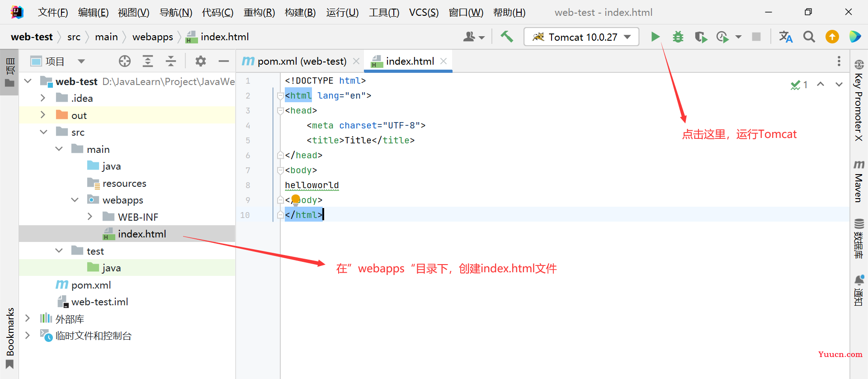Toggle the 项目 tool window stripe button
Image resolution: width=868 pixels, height=379 pixels.
(9, 72)
